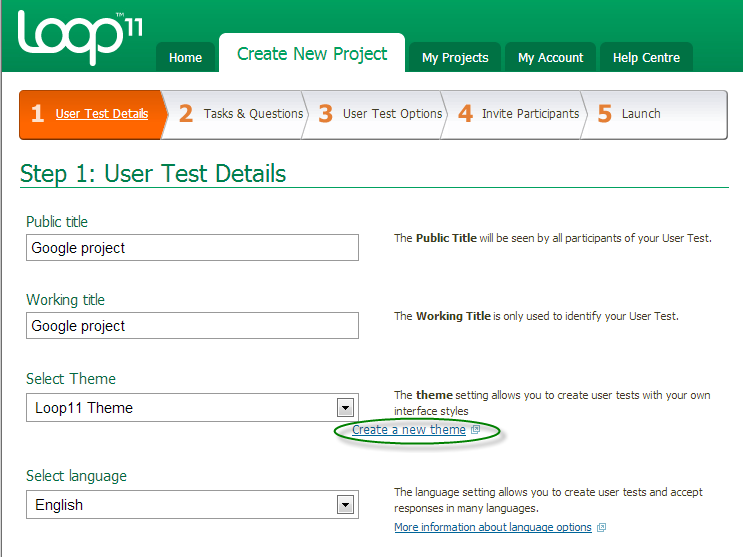743x557 pixels.
Task: Open the My Account tab
Action: 550,57
